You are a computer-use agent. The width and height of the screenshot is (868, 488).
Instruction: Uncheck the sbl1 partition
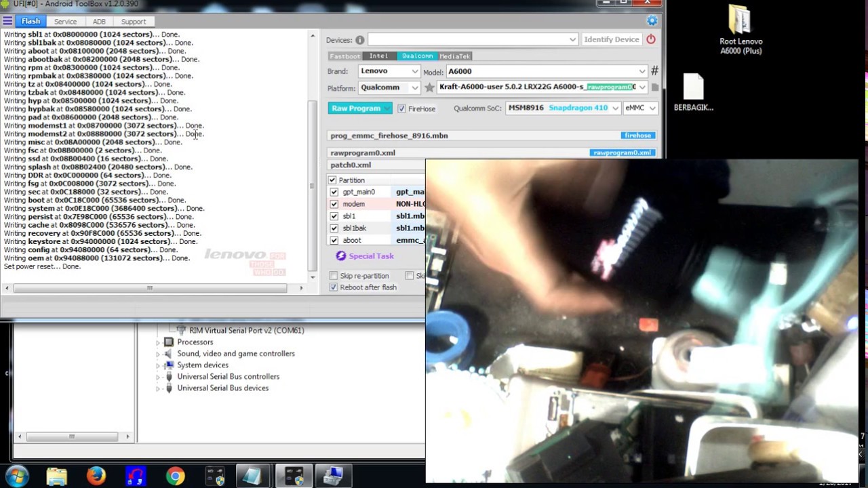(x=334, y=216)
